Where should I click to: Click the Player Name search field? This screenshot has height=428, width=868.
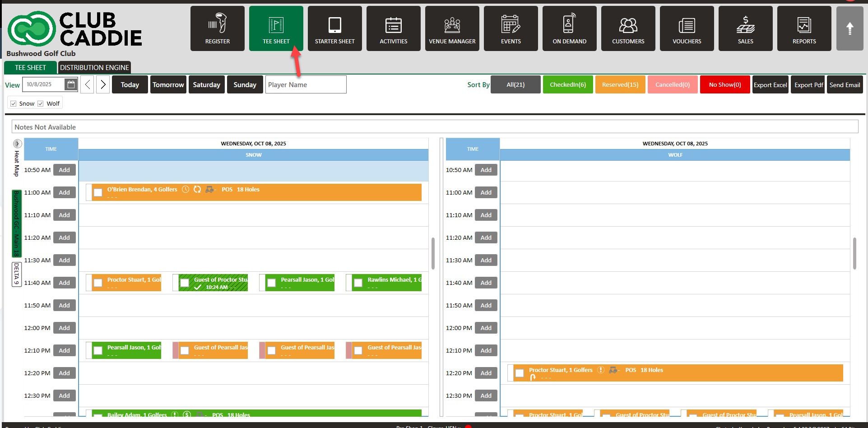(306, 85)
